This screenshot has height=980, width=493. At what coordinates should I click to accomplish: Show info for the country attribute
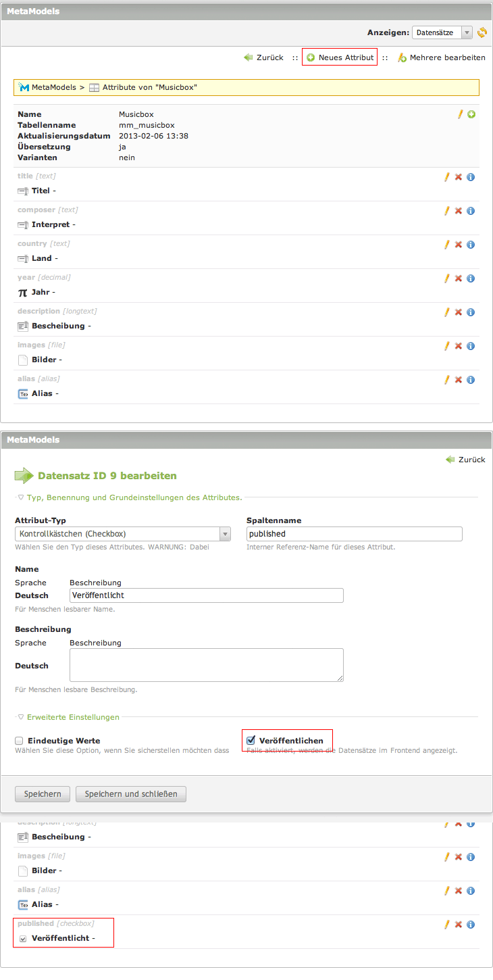coord(471,245)
